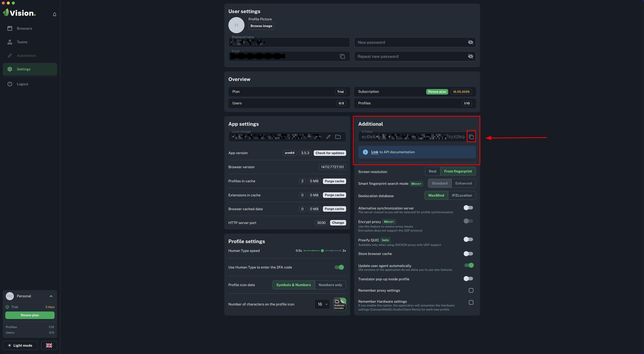Click the 3030 port value
This screenshot has width=644, height=354.
pos(321,223)
